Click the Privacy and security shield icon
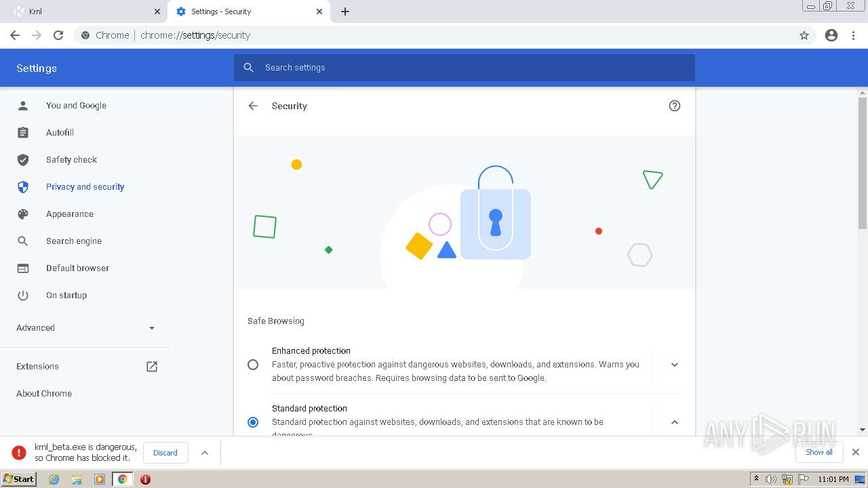 click(23, 187)
